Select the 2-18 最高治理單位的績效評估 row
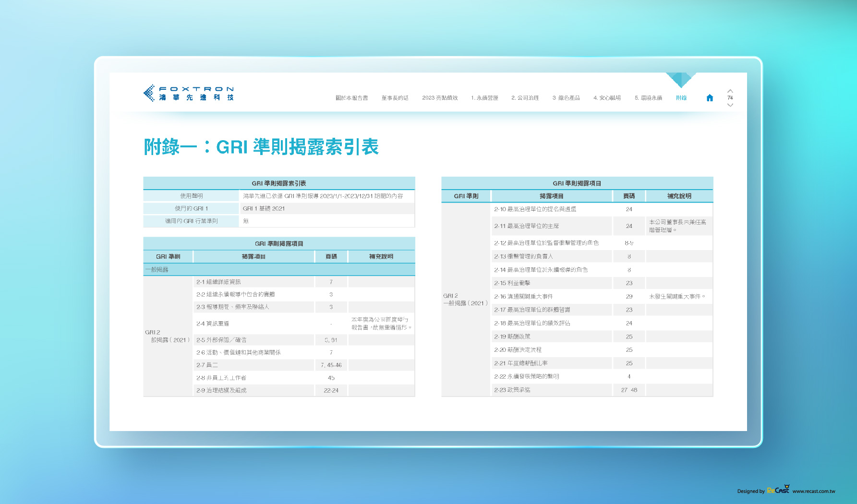 click(x=602, y=323)
